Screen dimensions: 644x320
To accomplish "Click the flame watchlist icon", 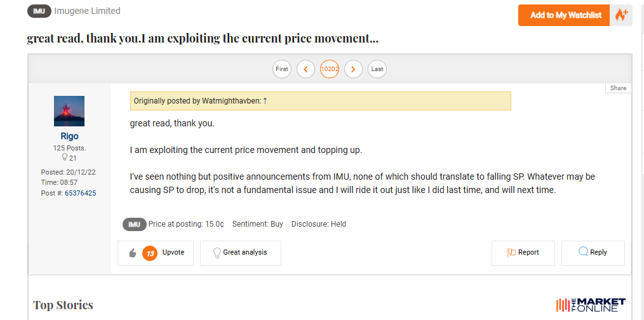I will [621, 15].
